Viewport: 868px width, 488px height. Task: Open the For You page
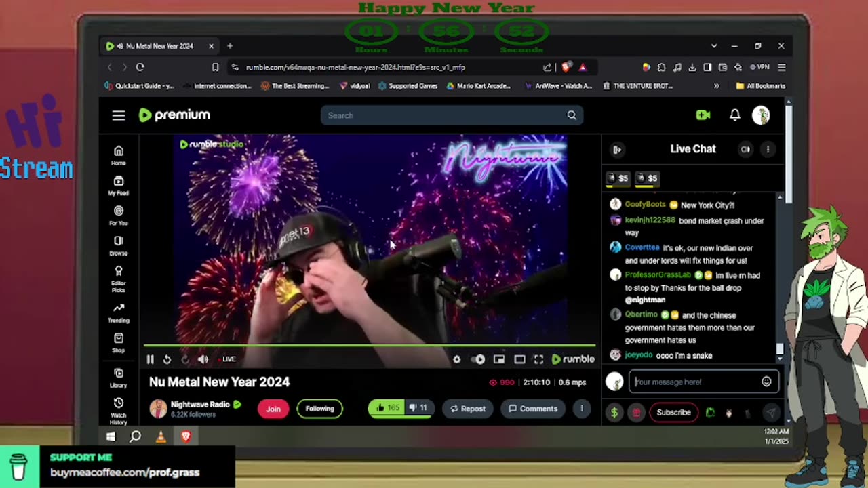pos(119,216)
